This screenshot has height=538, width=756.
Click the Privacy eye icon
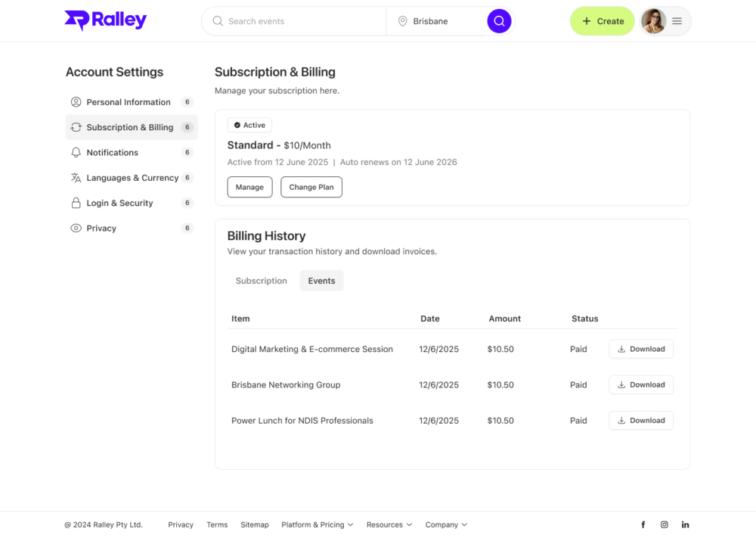point(76,228)
